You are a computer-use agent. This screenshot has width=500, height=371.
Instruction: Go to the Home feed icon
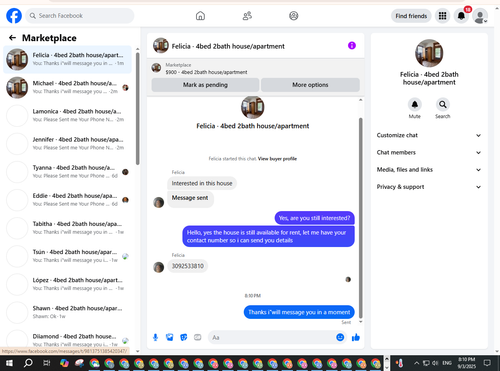pos(200,16)
